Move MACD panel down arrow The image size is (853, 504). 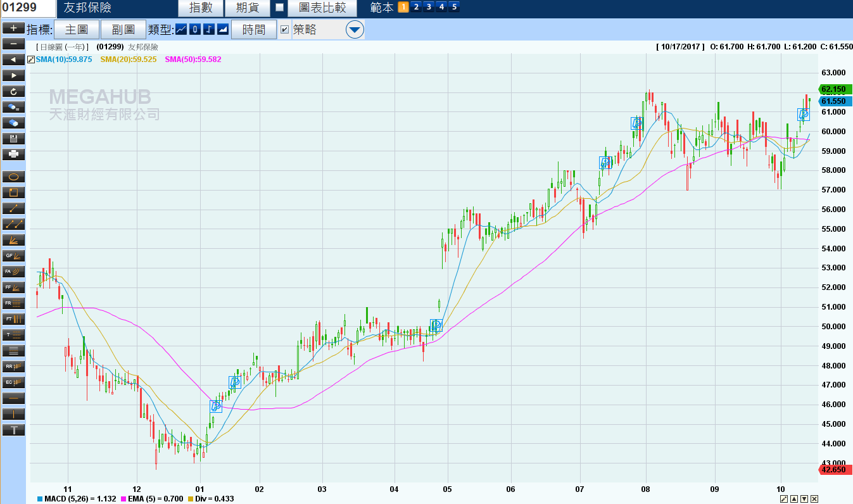point(804,499)
